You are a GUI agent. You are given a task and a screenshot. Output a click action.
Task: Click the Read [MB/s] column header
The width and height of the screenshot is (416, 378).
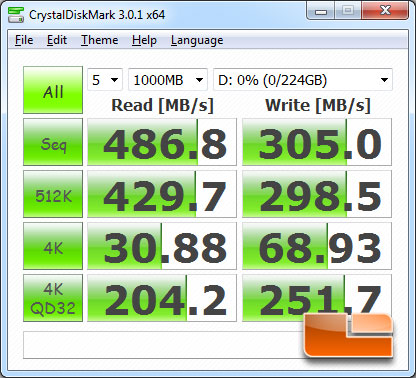162,105
